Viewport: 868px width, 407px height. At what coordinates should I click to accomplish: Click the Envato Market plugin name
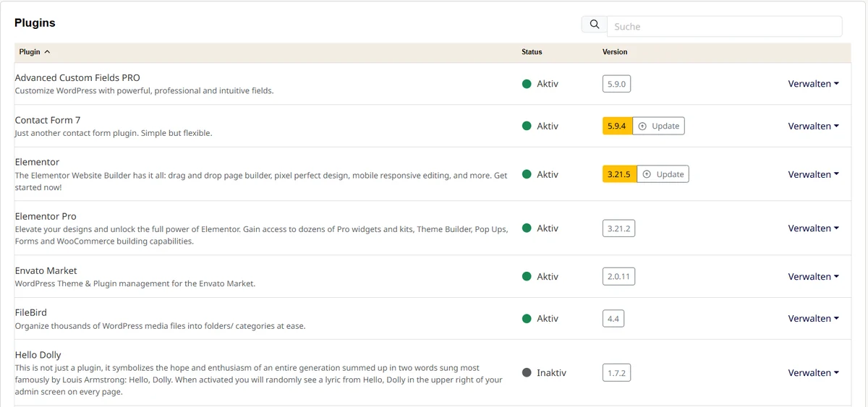[x=46, y=270]
